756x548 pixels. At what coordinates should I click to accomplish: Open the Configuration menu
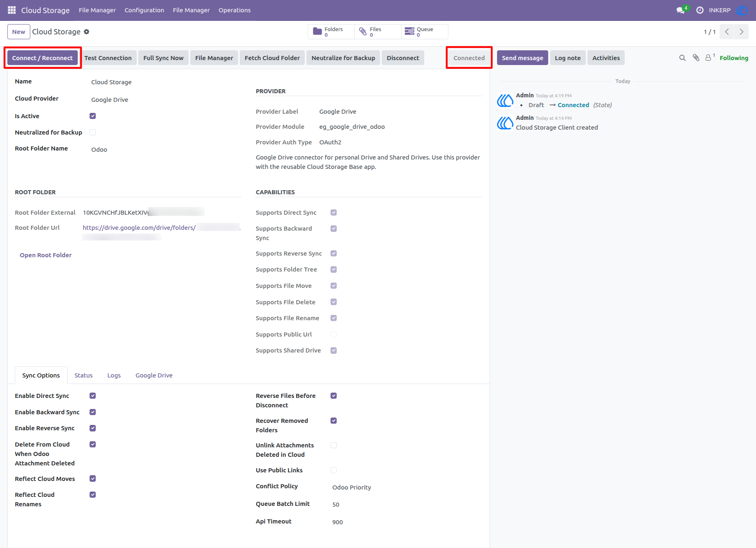coord(144,10)
